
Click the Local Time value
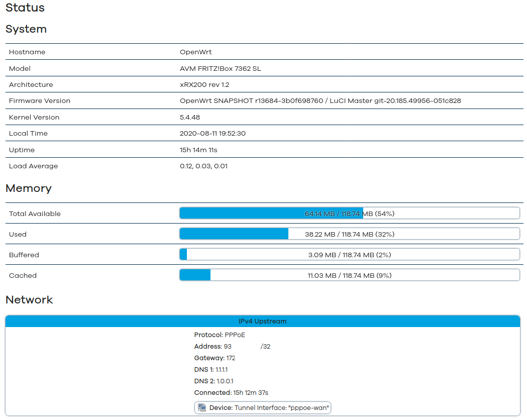(x=213, y=133)
